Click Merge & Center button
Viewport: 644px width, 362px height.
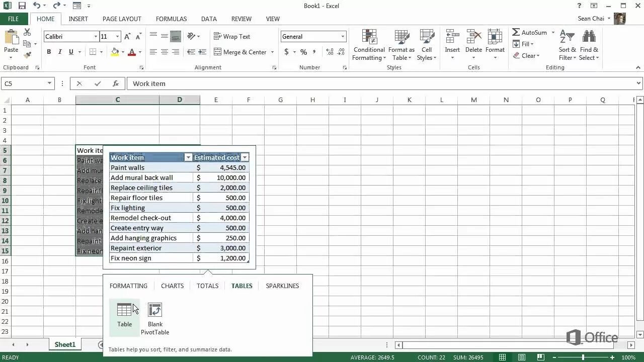(x=240, y=52)
